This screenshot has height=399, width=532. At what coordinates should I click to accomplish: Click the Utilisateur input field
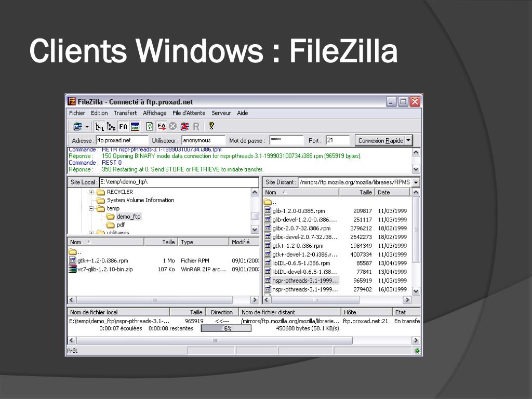point(203,140)
